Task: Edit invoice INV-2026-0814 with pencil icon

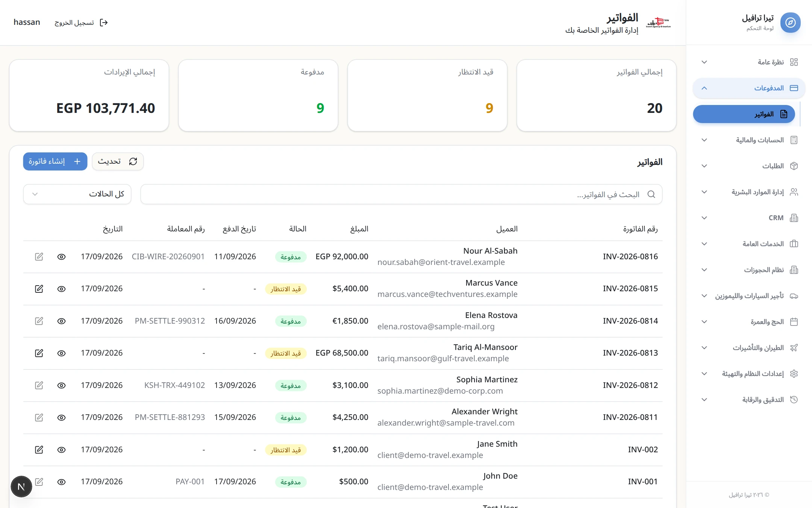Action: (39, 321)
